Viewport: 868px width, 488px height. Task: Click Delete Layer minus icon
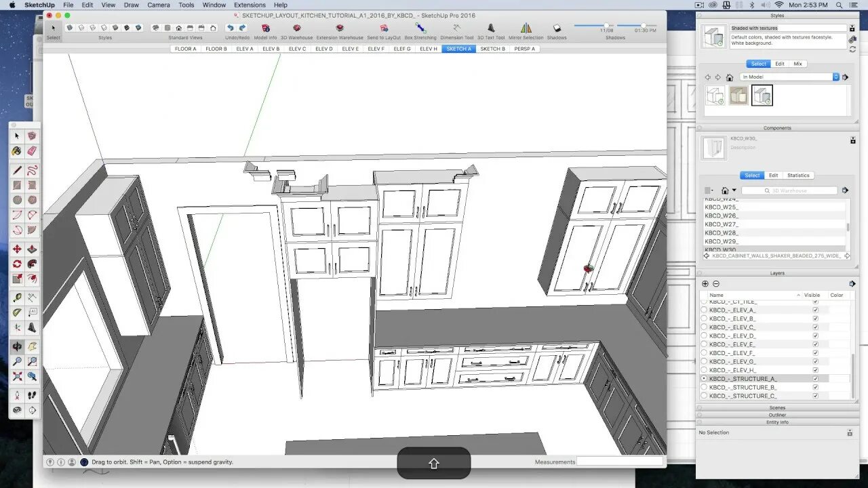tap(716, 283)
